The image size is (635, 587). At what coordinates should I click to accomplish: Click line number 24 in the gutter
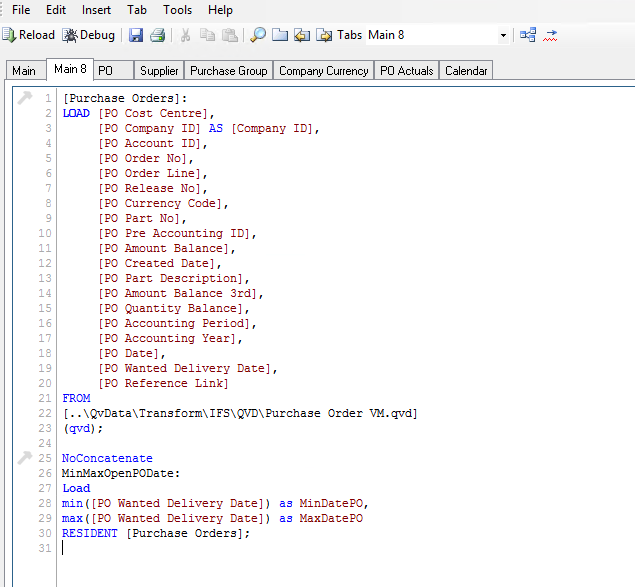pos(45,443)
